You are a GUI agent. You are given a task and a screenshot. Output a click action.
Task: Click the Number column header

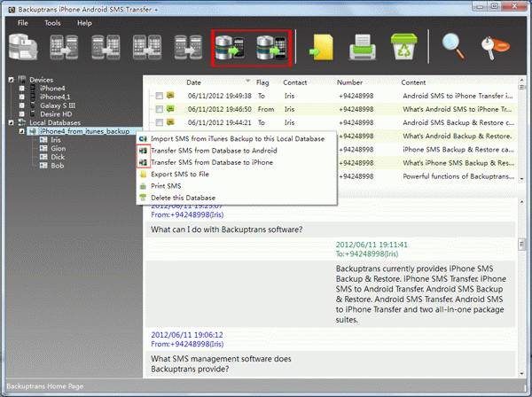click(349, 82)
